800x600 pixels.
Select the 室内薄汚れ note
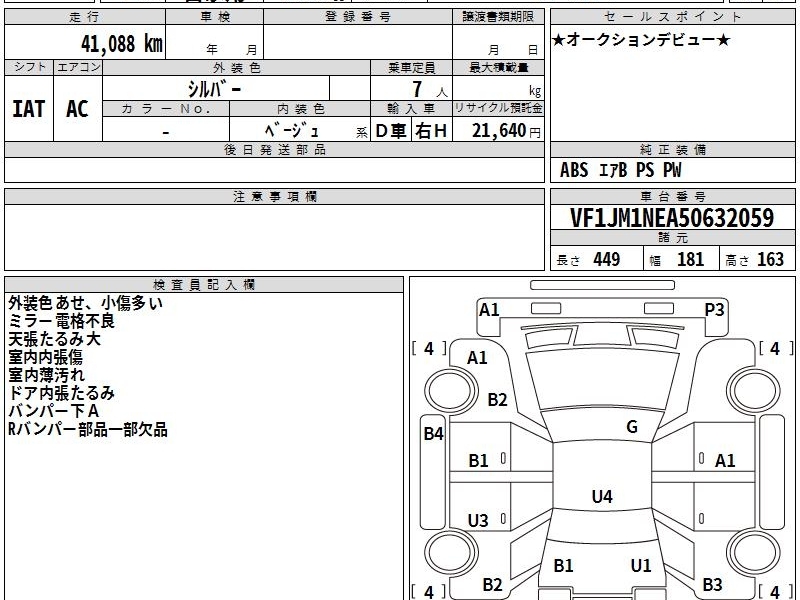46,374
